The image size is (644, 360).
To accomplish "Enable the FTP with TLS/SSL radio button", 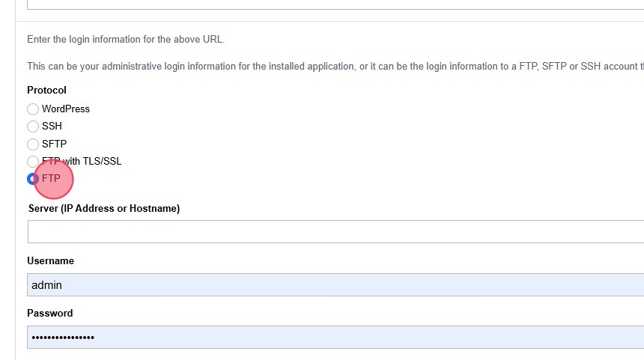I will tap(33, 162).
